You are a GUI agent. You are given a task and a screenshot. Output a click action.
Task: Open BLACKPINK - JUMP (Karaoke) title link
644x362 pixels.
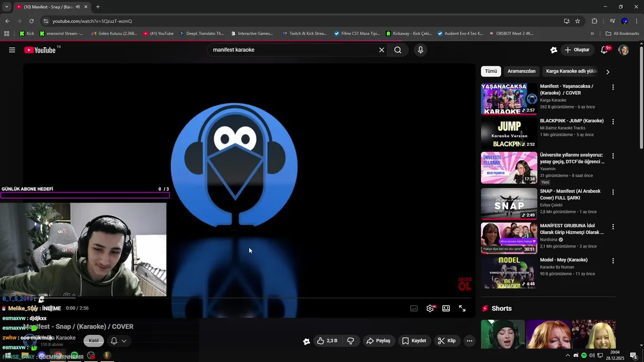(x=572, y=121)
